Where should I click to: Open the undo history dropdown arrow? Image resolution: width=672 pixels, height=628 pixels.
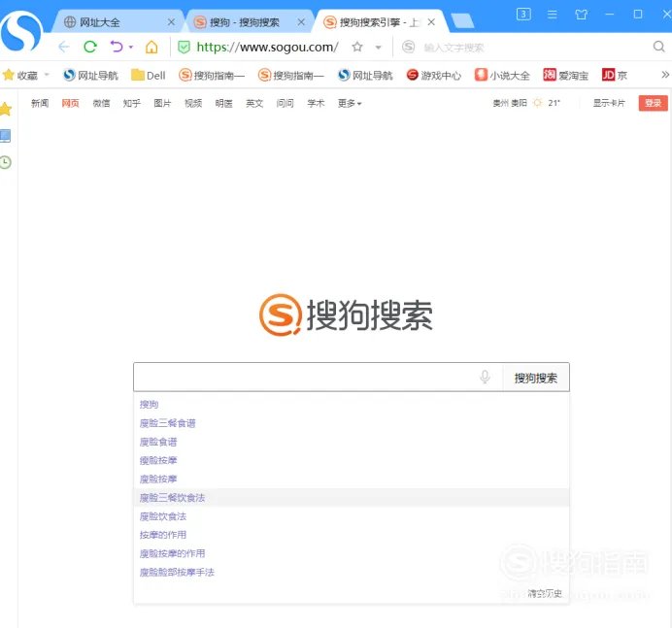tap(131, 48)
